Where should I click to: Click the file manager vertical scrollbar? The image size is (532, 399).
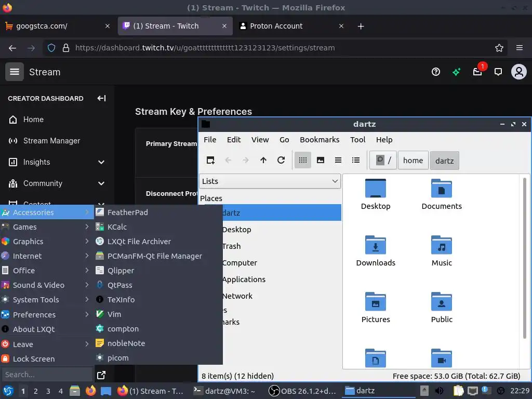[x=525, y=258]
